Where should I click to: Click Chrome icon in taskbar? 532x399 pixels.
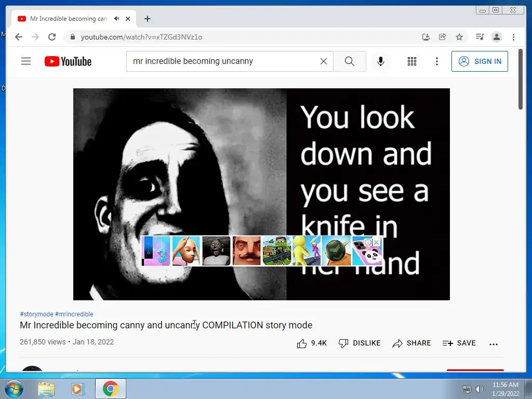(x=110, y=389)
